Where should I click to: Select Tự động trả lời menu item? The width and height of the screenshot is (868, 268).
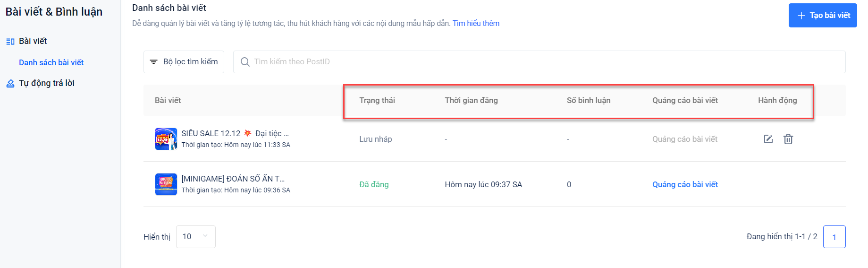pos(46,83)
